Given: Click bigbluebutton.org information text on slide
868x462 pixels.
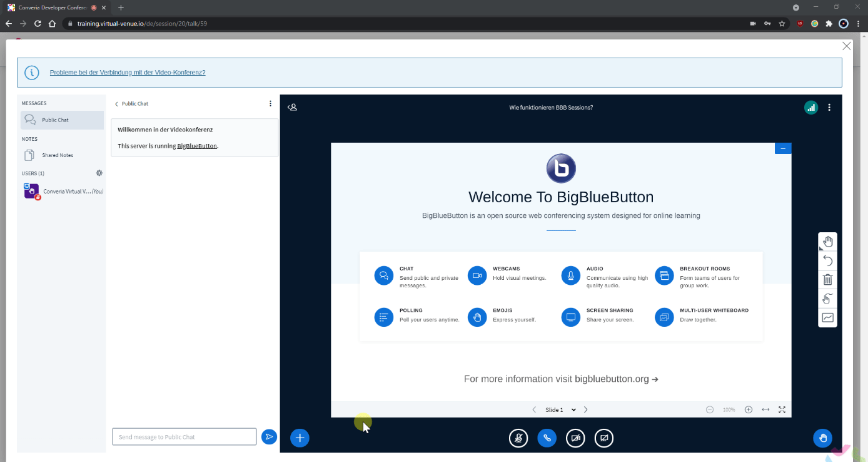Looking at the screenshot, I should coord(561,379).
